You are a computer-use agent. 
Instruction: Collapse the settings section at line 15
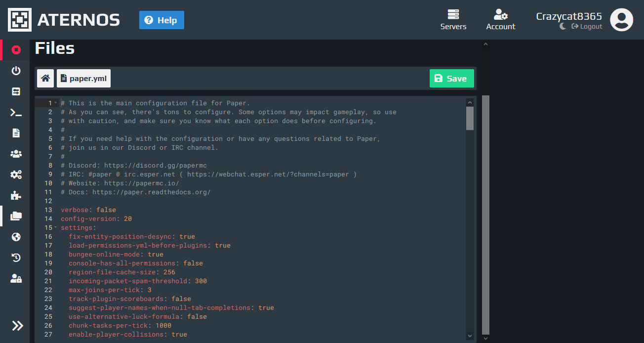[x=56, y=227]
